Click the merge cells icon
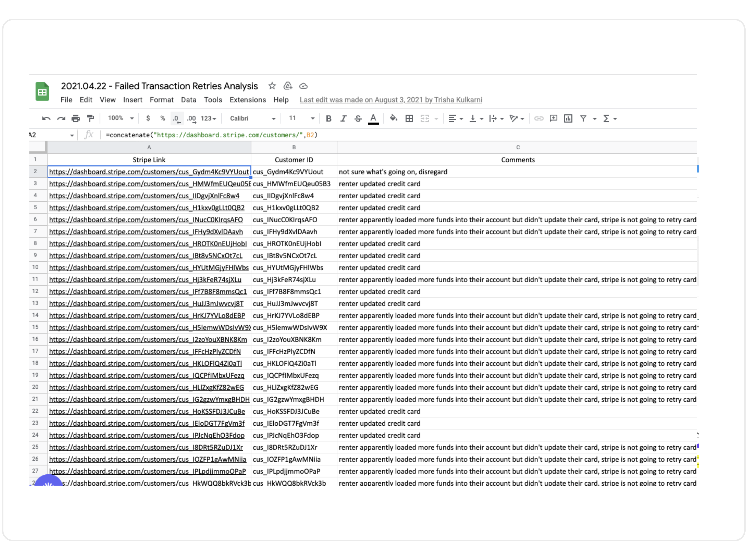 pos(425,119)
